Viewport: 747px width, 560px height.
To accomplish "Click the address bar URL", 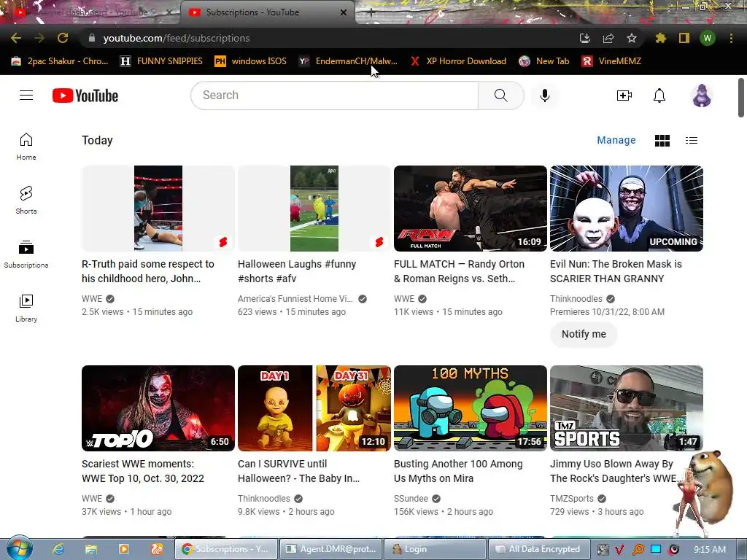I will [x=177, y=38].
